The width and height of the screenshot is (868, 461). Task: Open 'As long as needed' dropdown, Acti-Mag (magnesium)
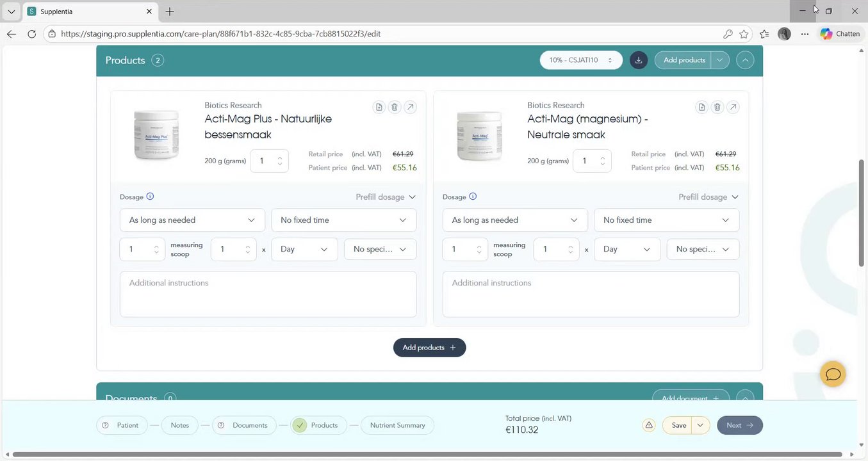(515, 220)
